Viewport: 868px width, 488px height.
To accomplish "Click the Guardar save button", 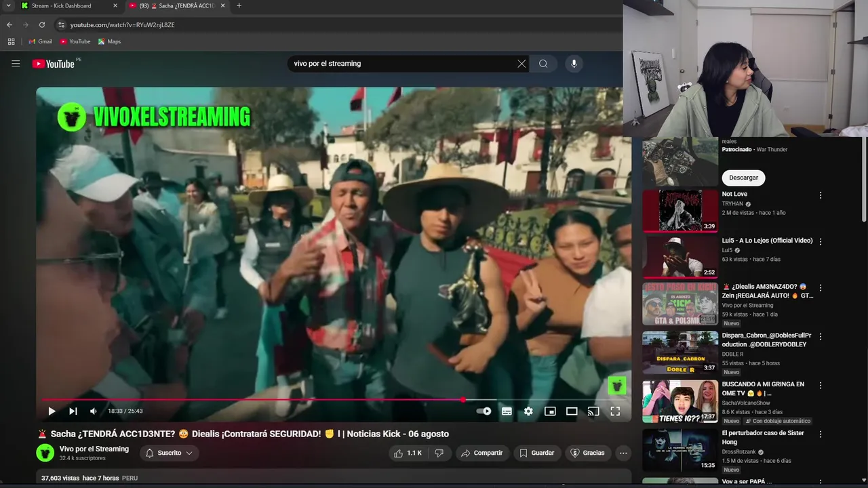I will [536, 453].
